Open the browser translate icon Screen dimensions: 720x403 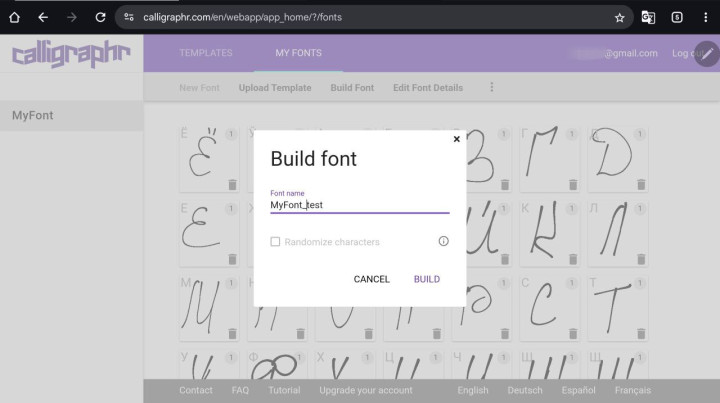tap(648, 17)
